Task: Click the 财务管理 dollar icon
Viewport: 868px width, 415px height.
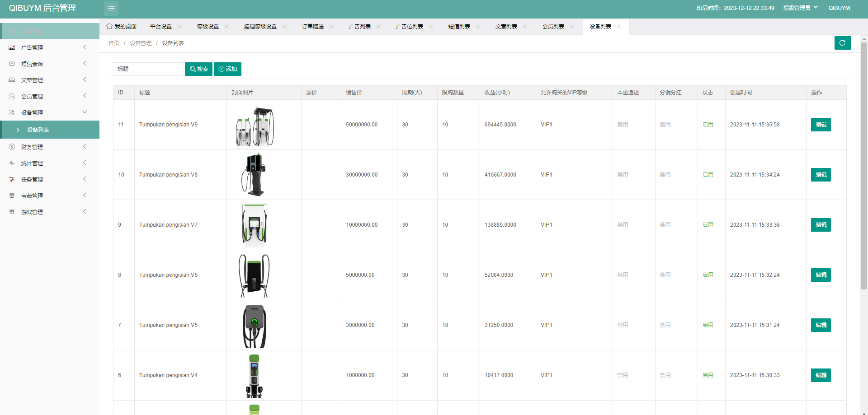Action: pyautogui.click(x=12, y=147)
